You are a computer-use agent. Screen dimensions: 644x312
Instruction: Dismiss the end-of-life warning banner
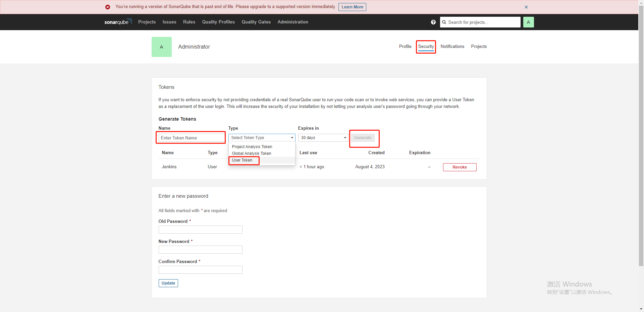526,7
